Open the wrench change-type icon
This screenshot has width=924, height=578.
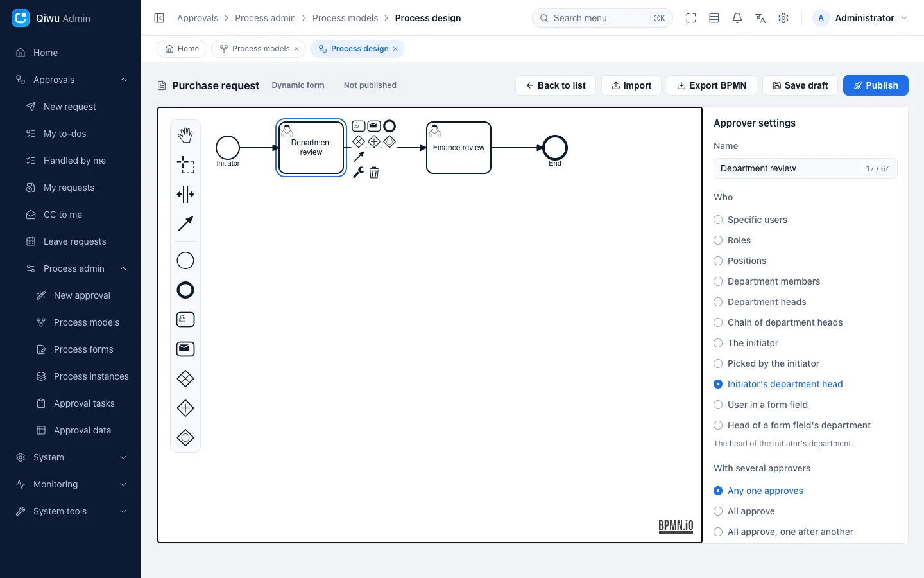pos(359,172)
